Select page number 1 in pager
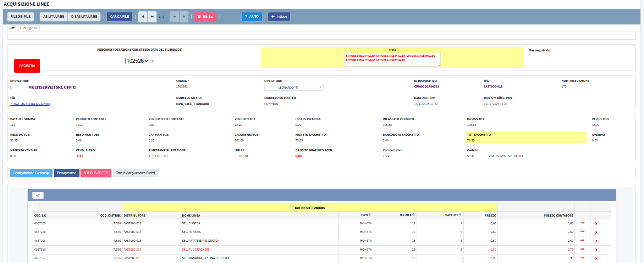 (159, 17)
